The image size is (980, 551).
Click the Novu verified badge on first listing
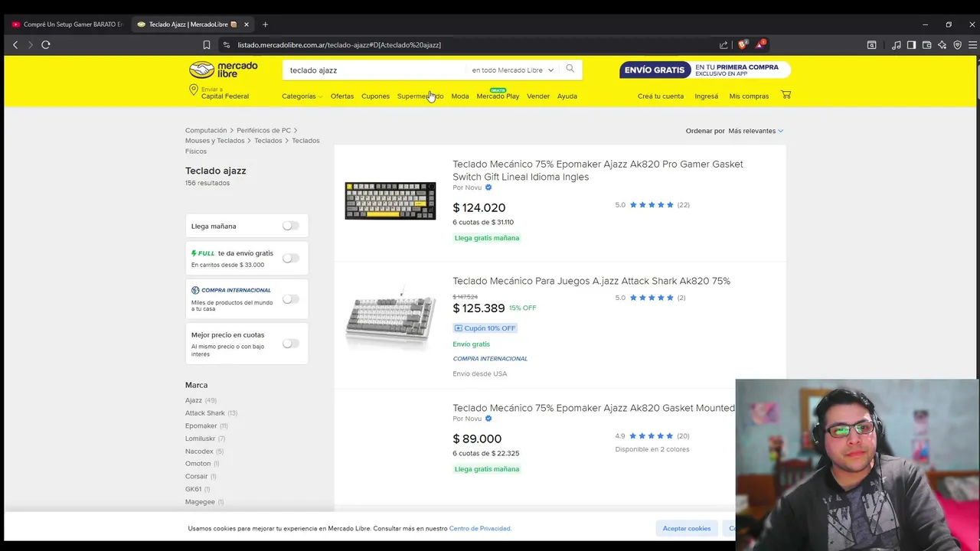click(488, 187)
